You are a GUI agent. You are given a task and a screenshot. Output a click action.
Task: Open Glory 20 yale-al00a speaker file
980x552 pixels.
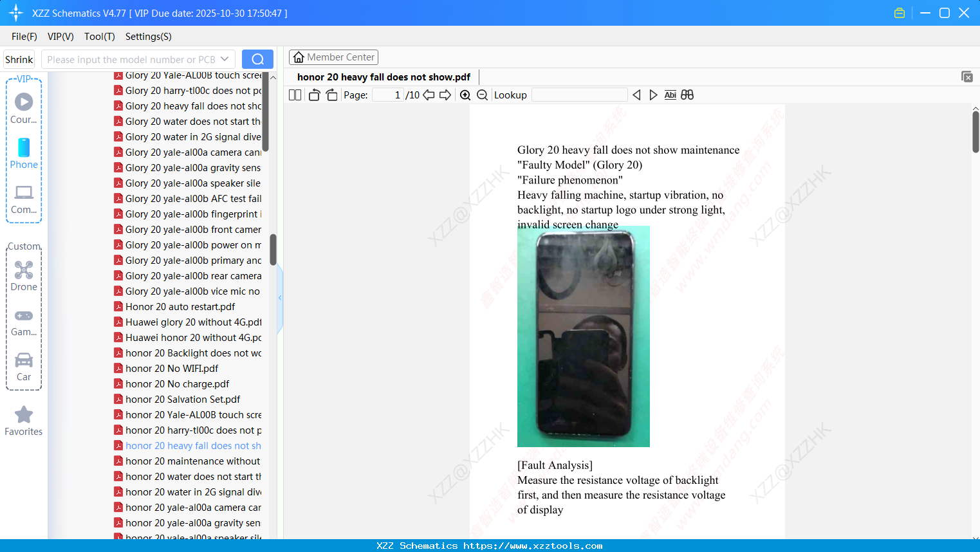(x=188, y=183)
